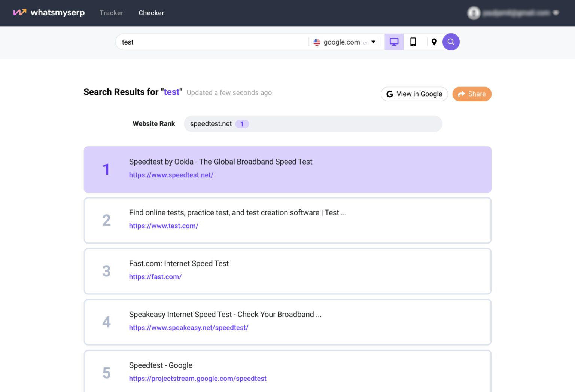
Task: Open the speakeasy.net/speedtest link
Action: coord(189,328)
